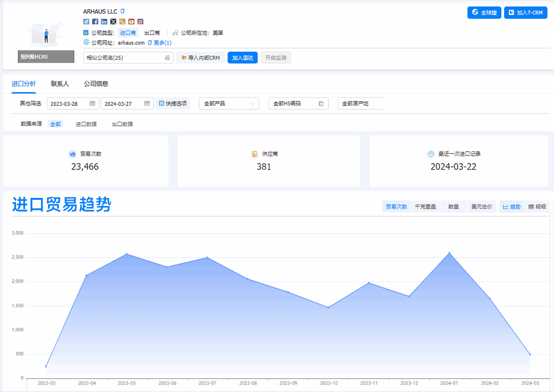Click the 全球搜 button
The height and width of the screenshot is (392, 554).
pos(484,12)
